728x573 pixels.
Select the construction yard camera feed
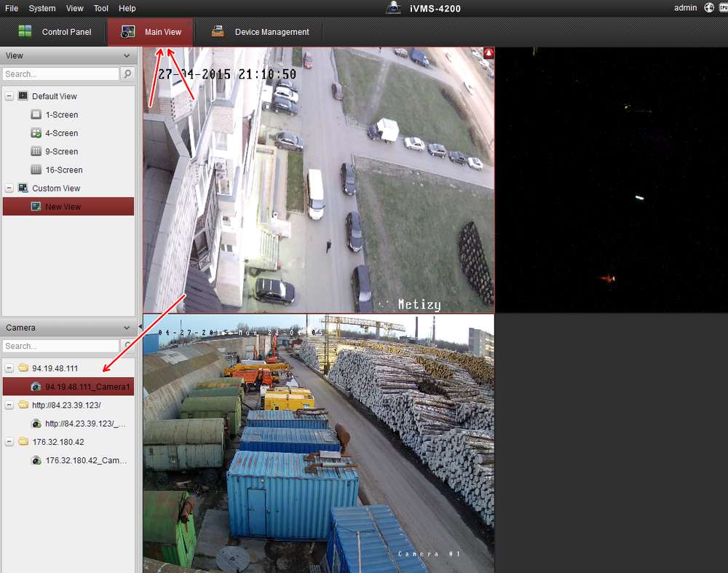click(x=318, y=443)
